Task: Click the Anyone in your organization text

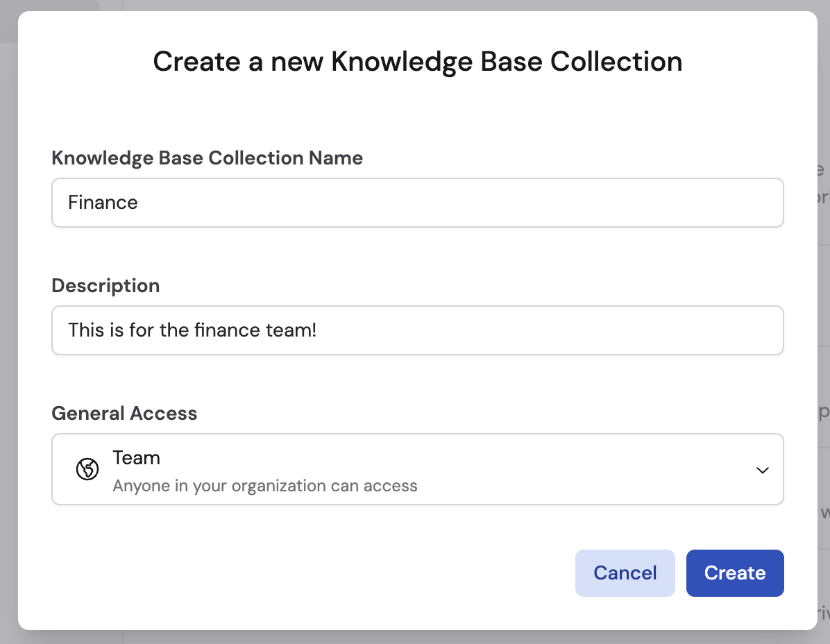Action: pos(265,485)
